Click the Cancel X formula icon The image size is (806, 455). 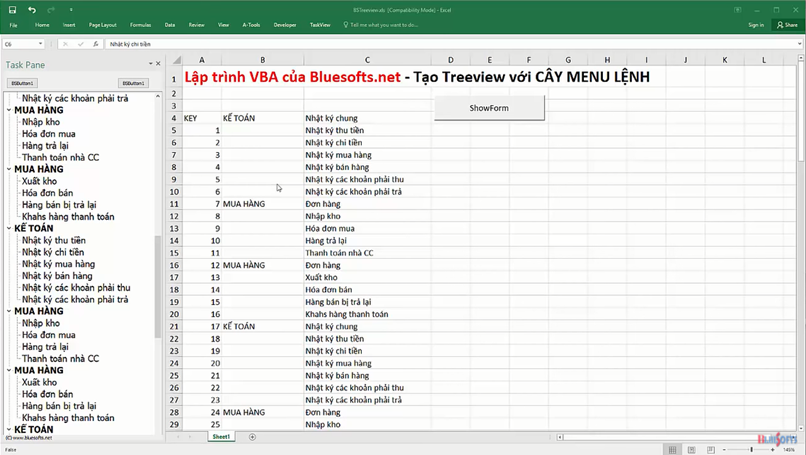[65, 44]
